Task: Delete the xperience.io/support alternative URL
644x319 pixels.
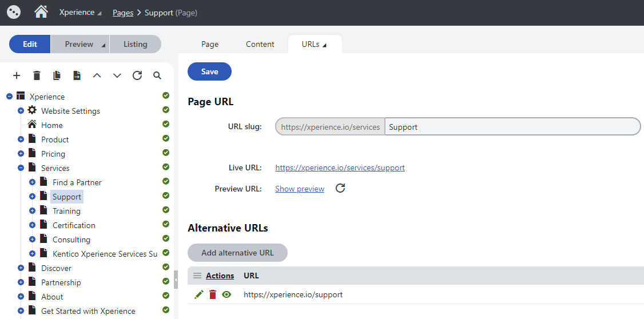Action: click(x=213, y=294)
